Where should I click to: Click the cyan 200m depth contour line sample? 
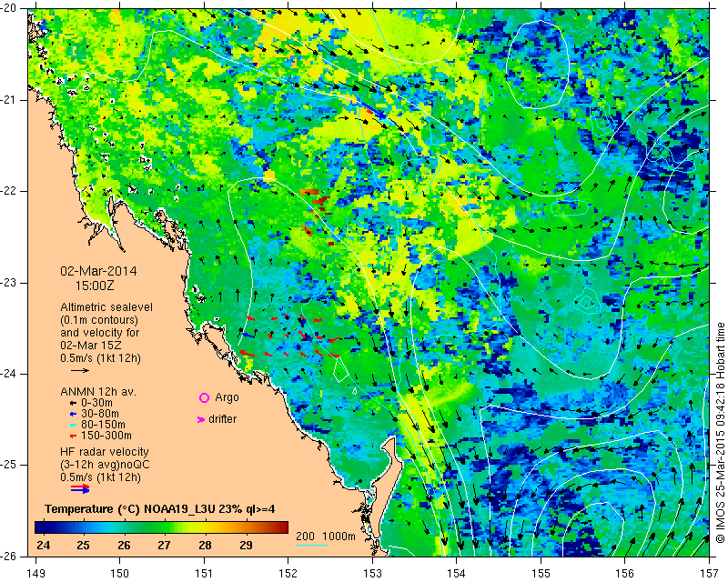(311, 545)
